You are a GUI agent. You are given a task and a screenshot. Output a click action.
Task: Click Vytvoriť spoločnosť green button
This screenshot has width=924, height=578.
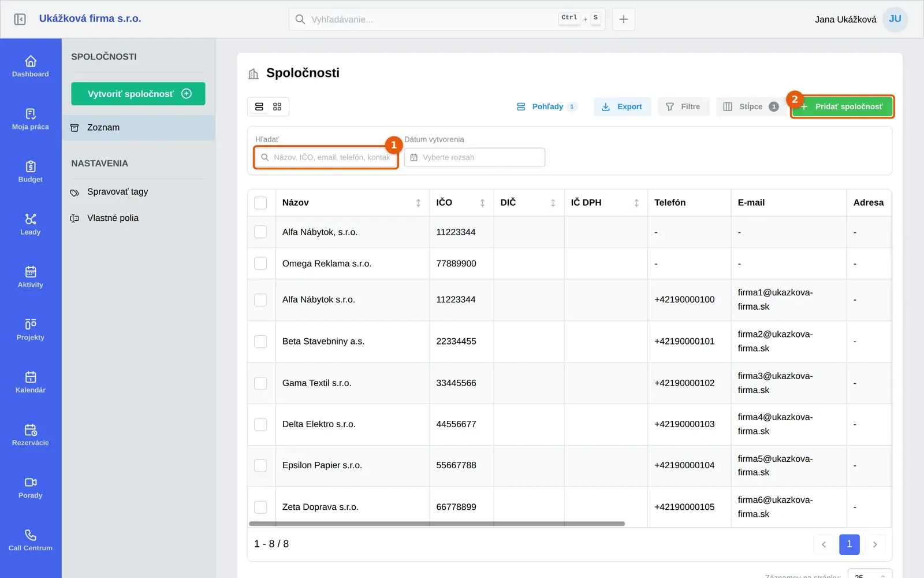(138, 94)
